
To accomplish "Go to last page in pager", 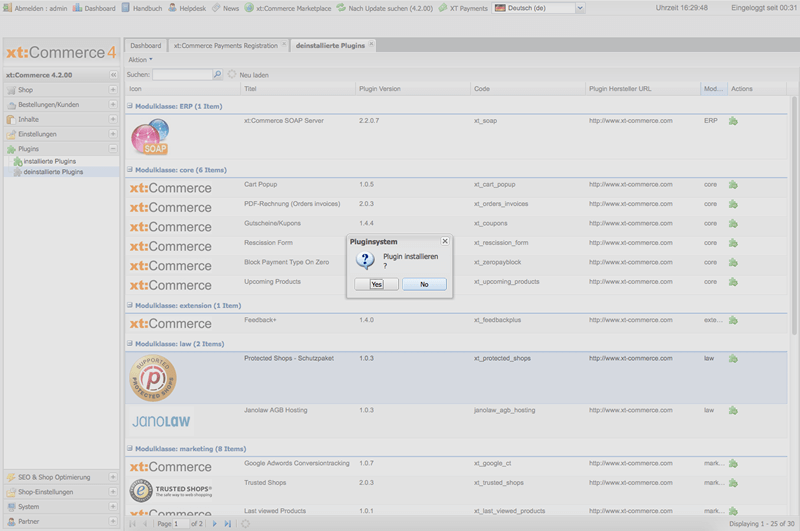I will coord(228,523).
